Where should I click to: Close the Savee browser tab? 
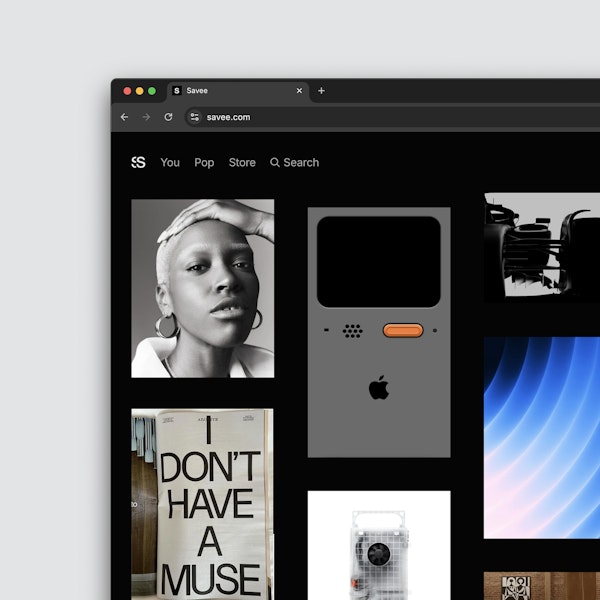(299, 91)
